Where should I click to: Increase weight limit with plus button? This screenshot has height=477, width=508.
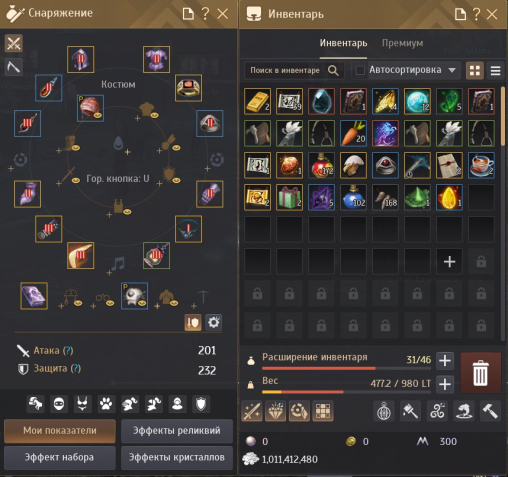445,384
